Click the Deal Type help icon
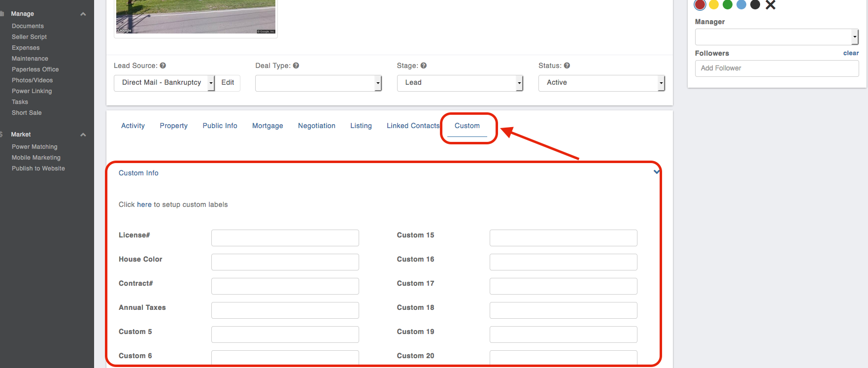868x368 pixels. 296,66
